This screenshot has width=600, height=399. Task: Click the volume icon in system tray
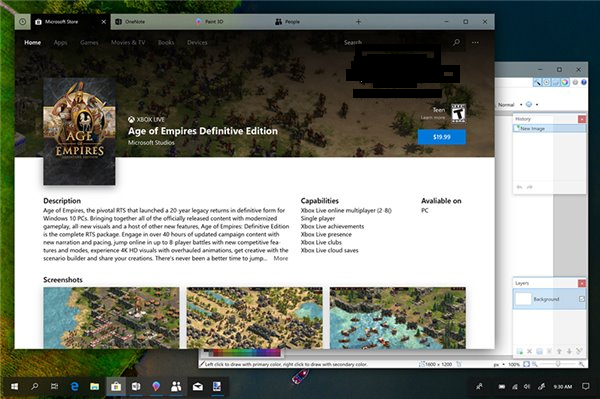click(x=527, y=387)
